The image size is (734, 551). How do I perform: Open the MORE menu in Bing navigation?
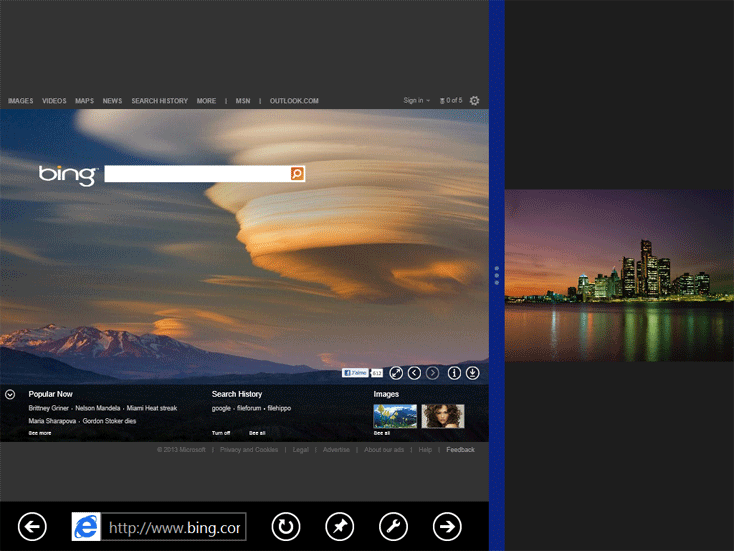pyautogui.click(x=206, y=101)
